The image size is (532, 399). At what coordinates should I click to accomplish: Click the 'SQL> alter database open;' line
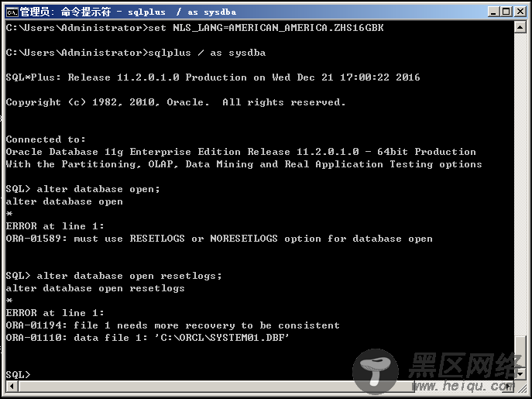83,189
